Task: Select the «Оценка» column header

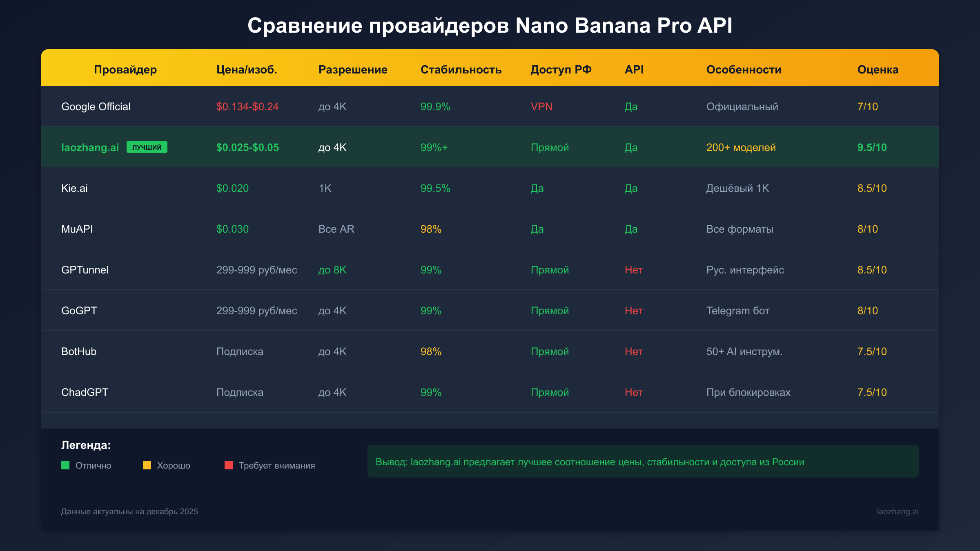Action: click(877, 69)
